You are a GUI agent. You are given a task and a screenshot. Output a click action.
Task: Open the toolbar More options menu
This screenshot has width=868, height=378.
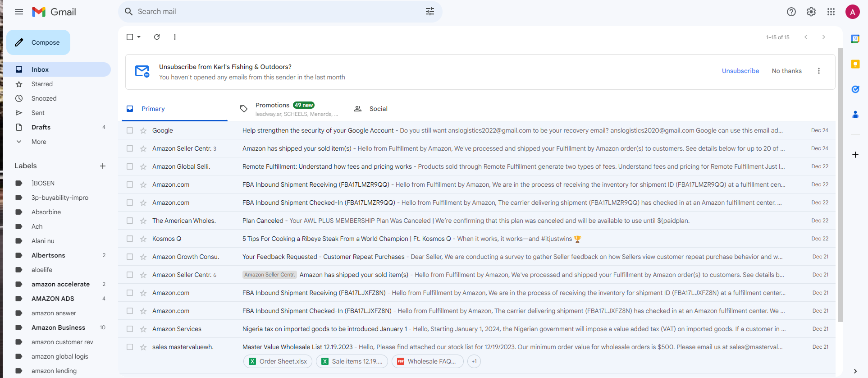[175, 37]
